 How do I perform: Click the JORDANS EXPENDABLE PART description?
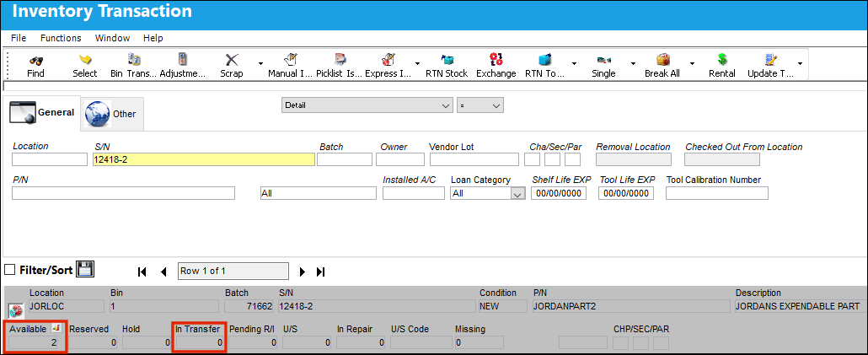pyautogui.click(x=801, y=306)
